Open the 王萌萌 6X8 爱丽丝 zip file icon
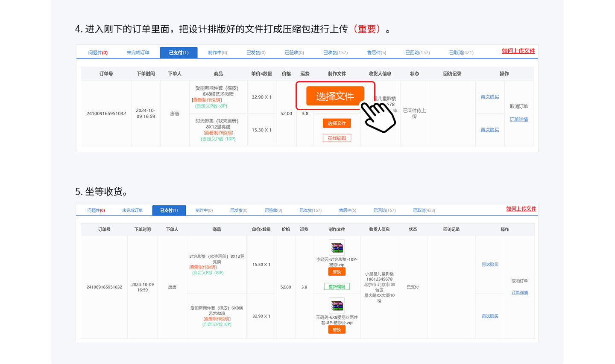 [337, 306]
